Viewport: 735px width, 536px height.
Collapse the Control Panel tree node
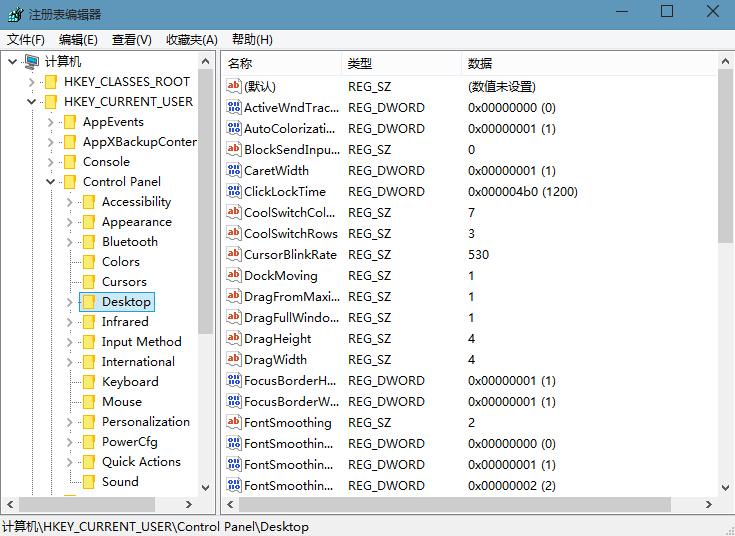51,182
